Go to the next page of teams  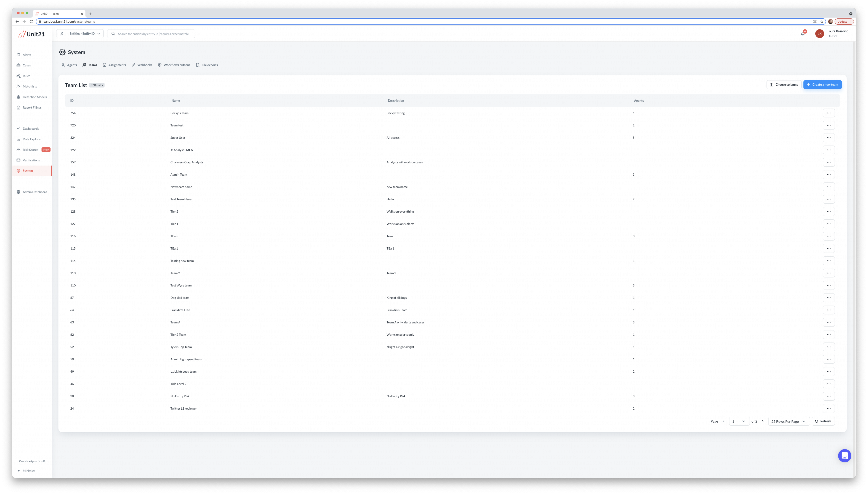tap(763, 421)
